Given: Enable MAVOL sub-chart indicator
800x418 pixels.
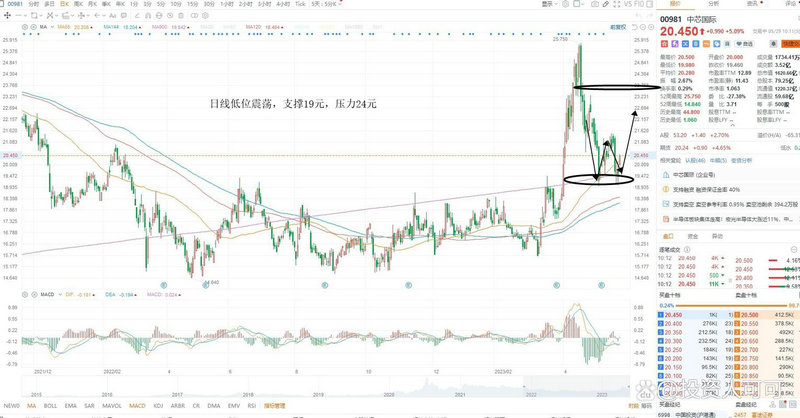Looking at the screenshot, I should (x=112, y=406).
